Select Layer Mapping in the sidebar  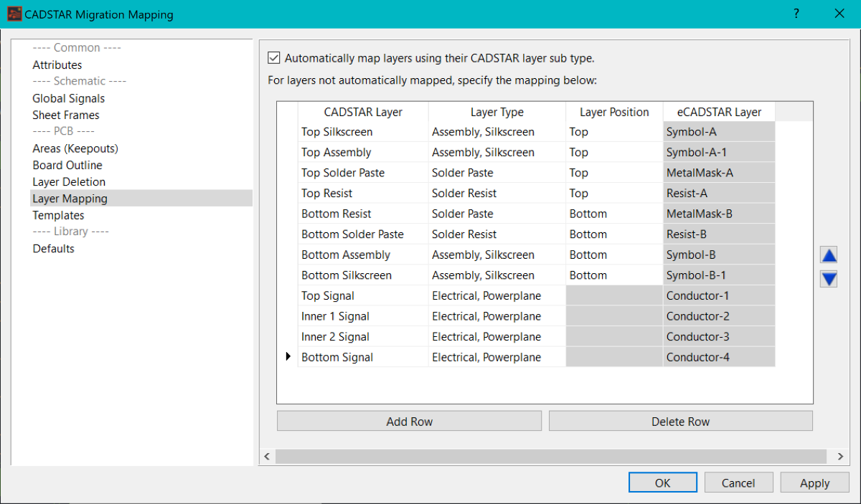pyautogui.click(x=141, y=199)
